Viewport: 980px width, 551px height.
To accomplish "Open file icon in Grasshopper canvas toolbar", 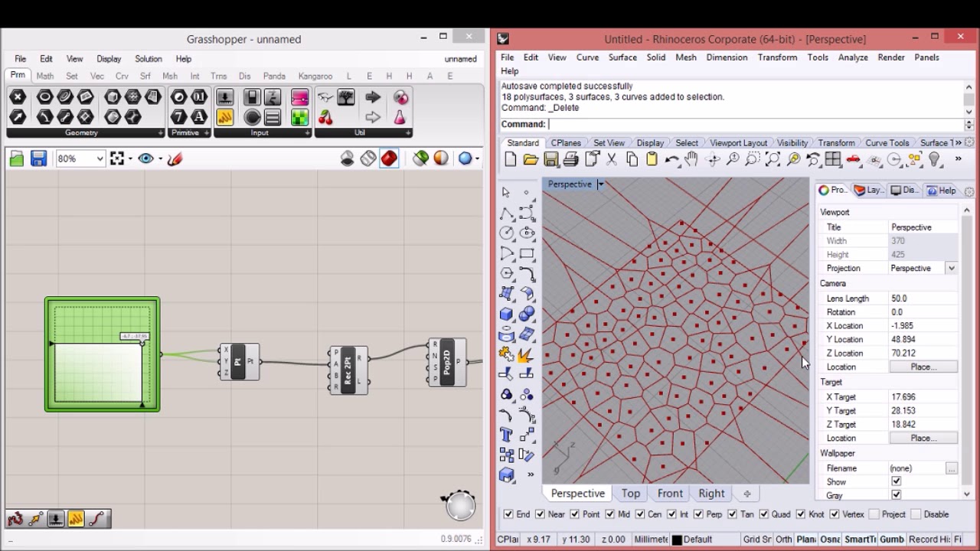I will (17, 158).
